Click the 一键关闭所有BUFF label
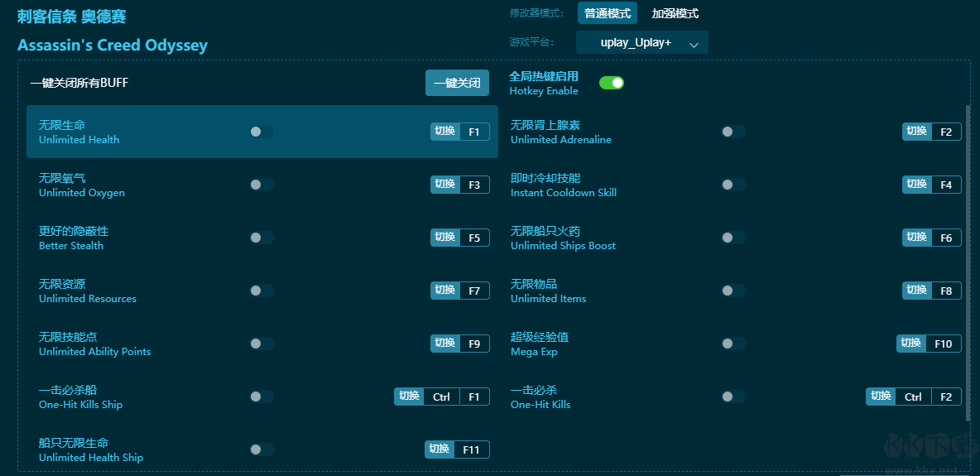Screen dimensions: 980x476 [x=79, y=83]
